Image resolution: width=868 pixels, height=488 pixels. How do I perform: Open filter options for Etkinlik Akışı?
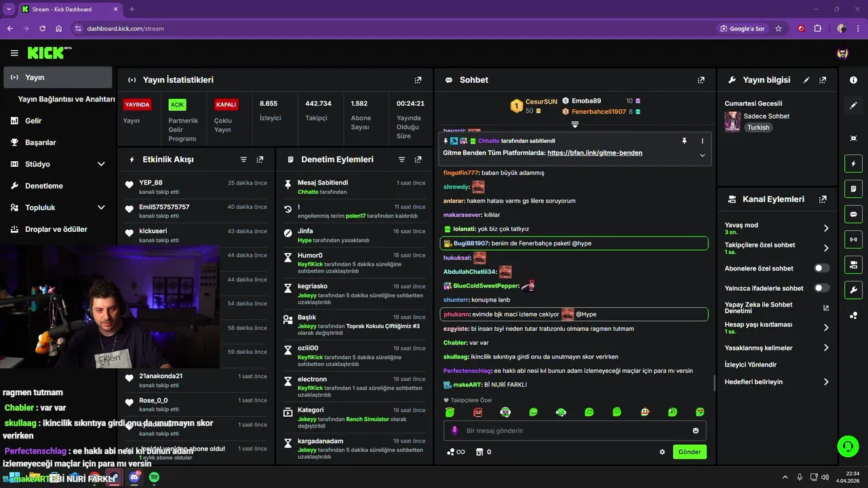(x=243, y=159)
